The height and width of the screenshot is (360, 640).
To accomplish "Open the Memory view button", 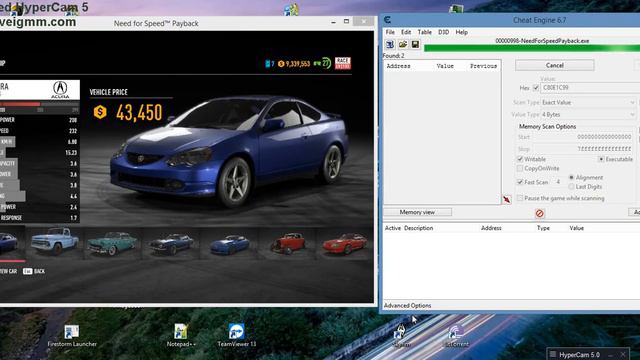I will coord(417,212).
